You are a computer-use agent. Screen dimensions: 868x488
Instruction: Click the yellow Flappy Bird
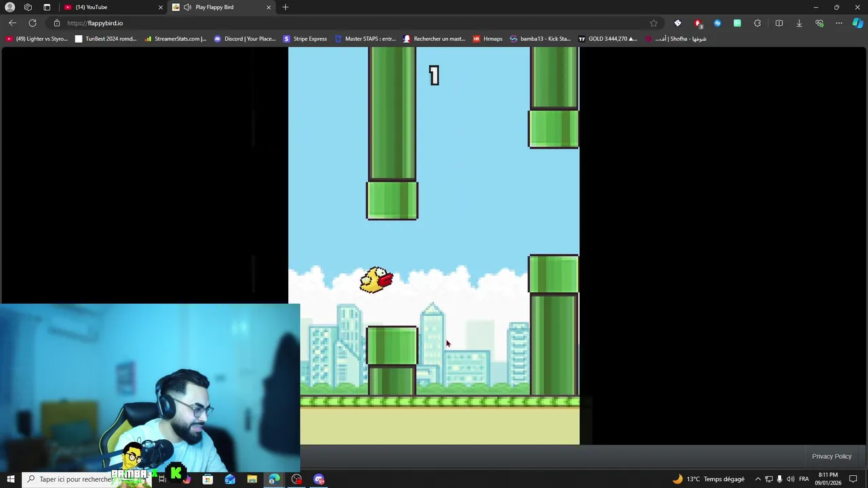click(x=376, y=279)
